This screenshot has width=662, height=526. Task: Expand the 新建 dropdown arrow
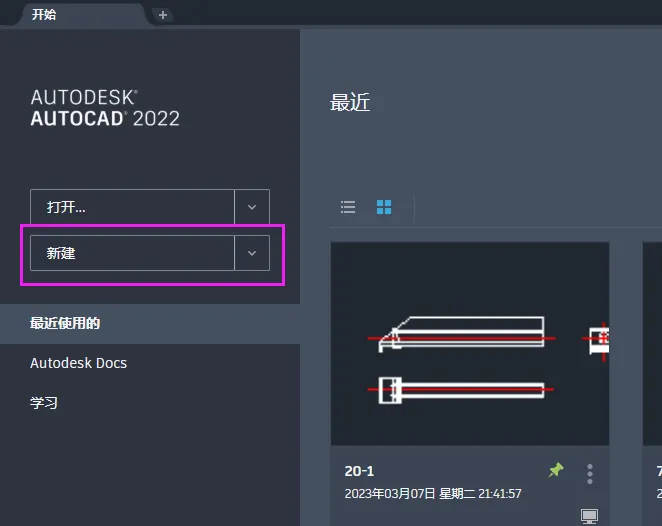(x=252, y=253)
